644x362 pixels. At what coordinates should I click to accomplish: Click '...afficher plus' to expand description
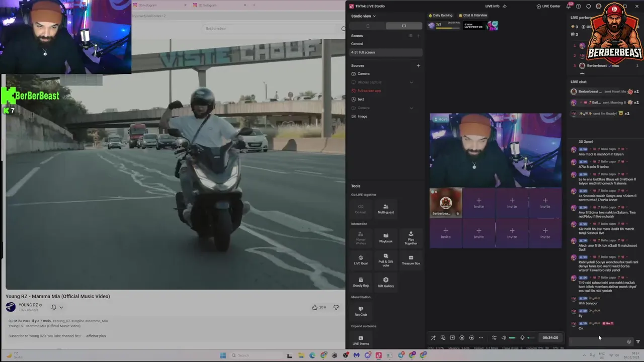pos(95,336)
